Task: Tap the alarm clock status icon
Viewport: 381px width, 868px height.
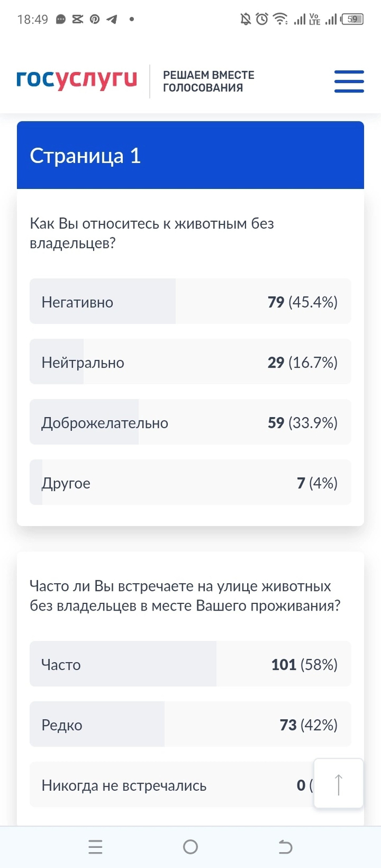Action: click(x=262, y=20)
